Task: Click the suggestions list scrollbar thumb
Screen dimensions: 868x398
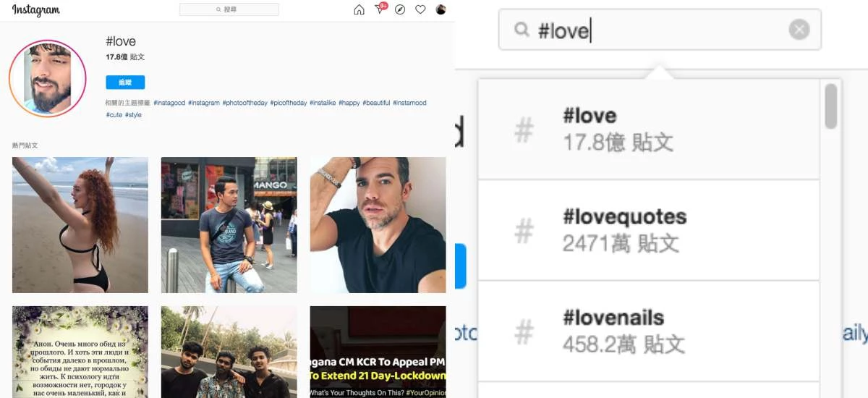Action: 830,106
